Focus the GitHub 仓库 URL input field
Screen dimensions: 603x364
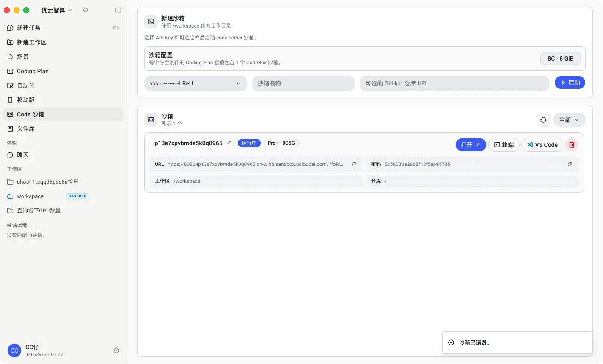pos(454,83)
